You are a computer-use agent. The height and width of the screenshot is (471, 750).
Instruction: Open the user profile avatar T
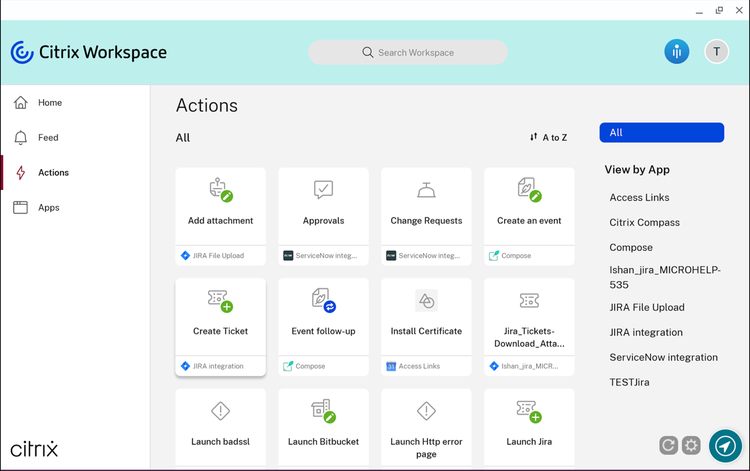pyautogui.click(x=717, y=52)
